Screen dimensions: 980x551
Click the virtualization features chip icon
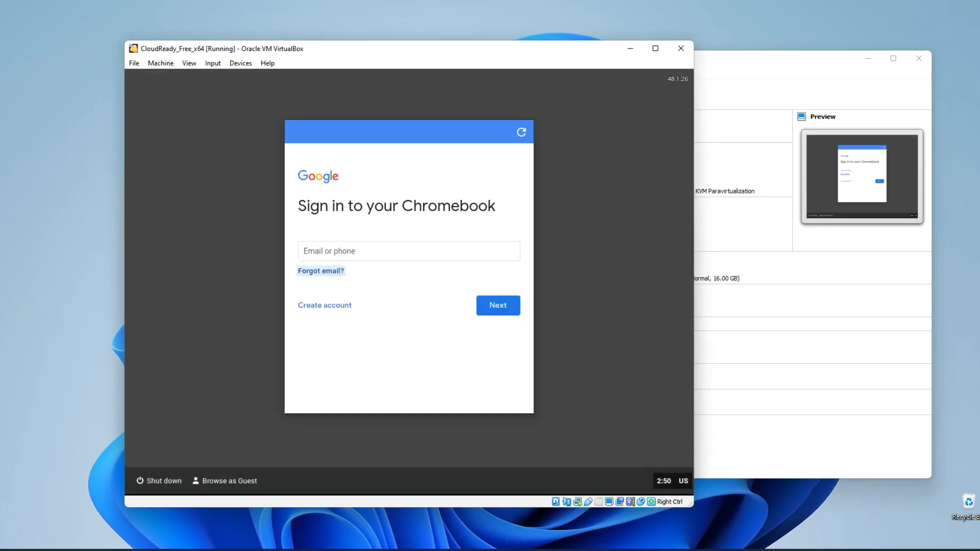(x=630, y=502)
